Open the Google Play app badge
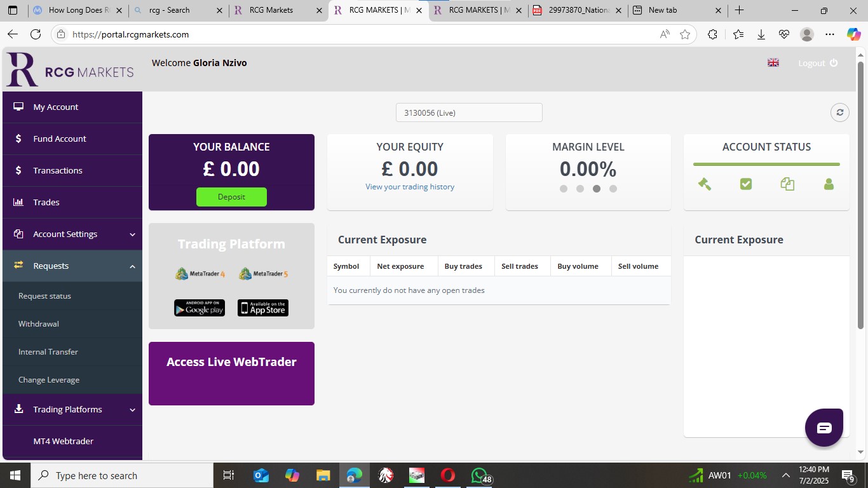Screen dimensions: 868x488 pos(200,308)
